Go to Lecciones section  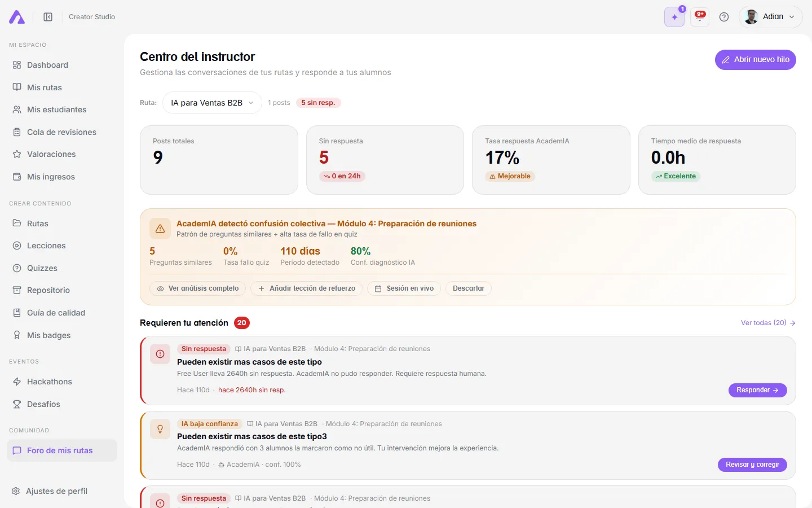[x=62, y=246]
